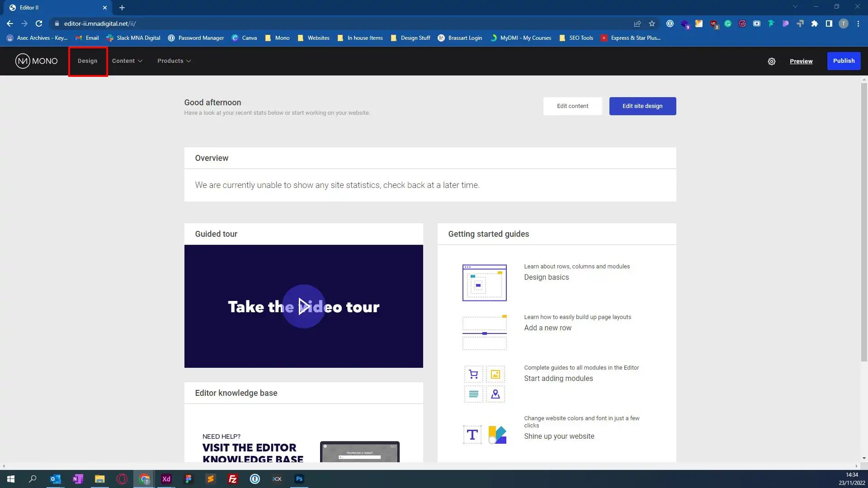Click the Edit site design button
This screenshot has width=868, height=488.
tap(642, 106)
